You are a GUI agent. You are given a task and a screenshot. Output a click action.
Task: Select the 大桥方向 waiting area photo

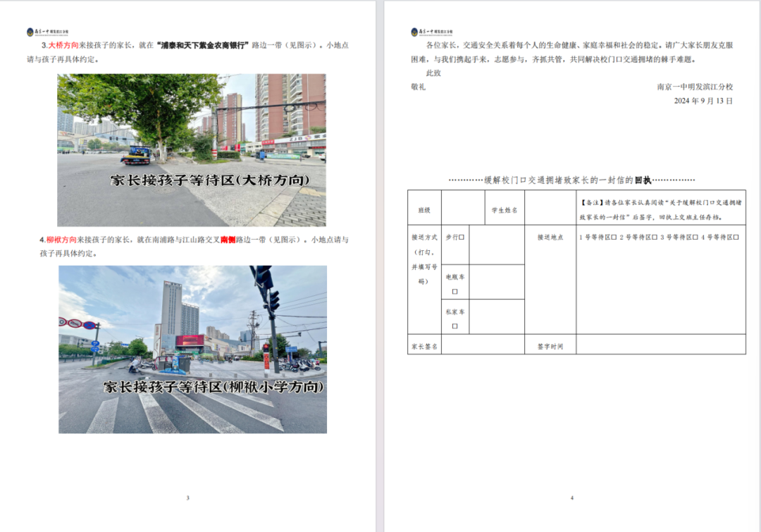[x=192, y=150]
